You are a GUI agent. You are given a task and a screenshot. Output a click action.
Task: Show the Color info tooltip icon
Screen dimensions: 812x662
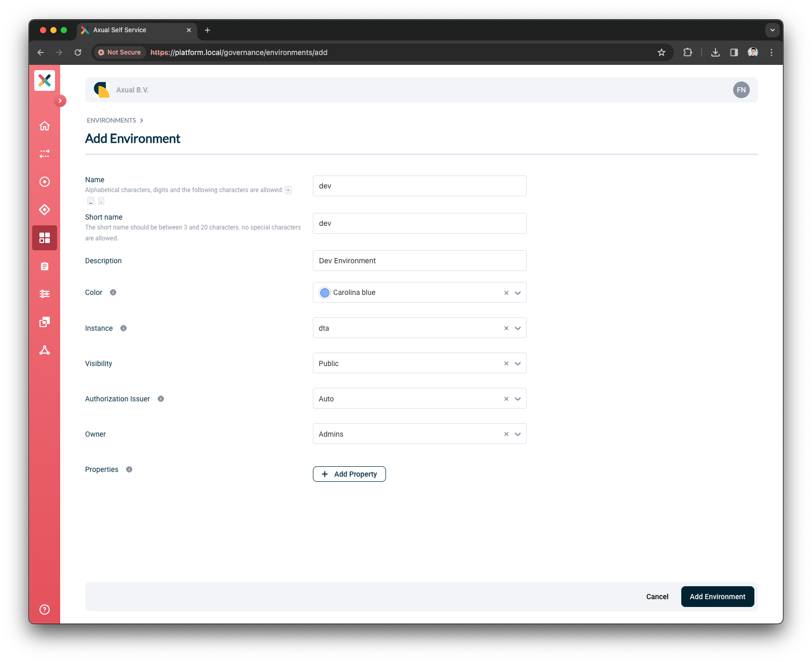pos(113,292)
